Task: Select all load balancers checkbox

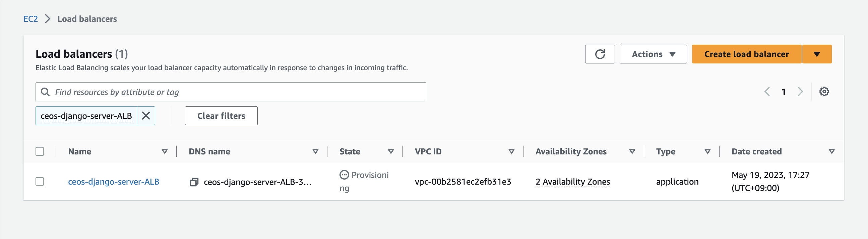Action: [40, 152]
